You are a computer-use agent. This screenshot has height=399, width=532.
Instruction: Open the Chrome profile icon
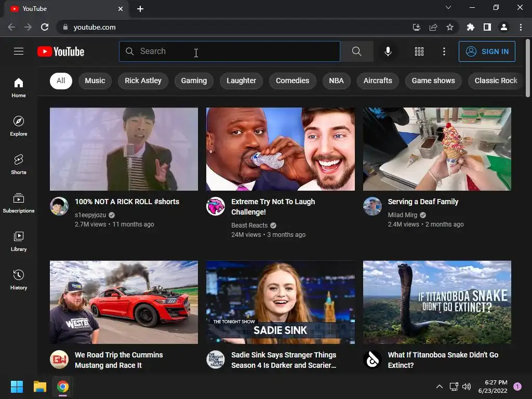pyautogui.click(x=504, y=27)
